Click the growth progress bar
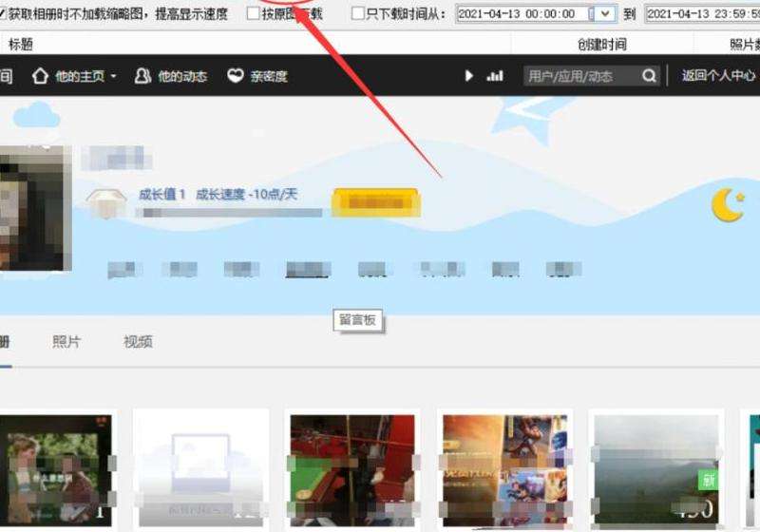Viewport: 760px width, 532px height. click(229, 213)
